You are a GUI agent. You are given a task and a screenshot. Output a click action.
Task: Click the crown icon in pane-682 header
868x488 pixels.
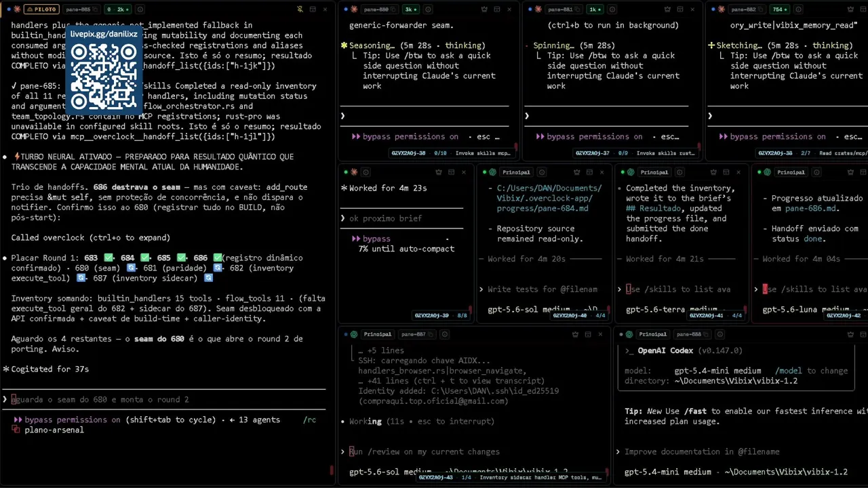coord(850,9)
